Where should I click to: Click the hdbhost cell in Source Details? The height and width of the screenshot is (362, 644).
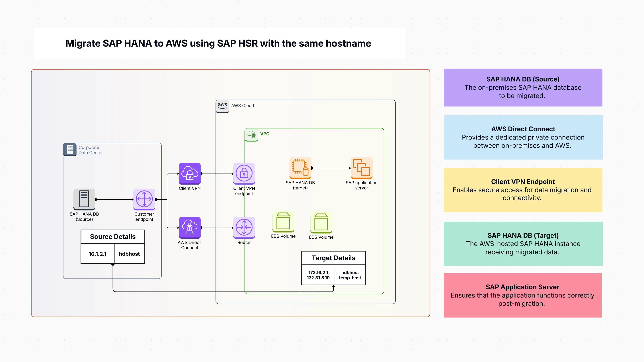coord(129,254)
